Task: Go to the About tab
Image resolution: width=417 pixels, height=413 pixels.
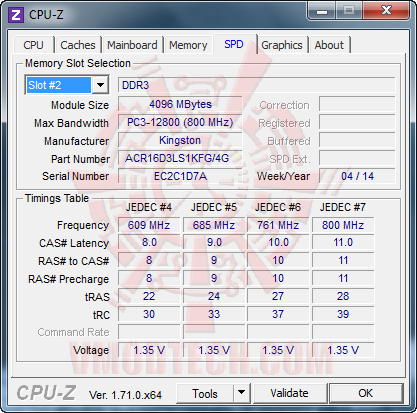Action: click(329, 45)
